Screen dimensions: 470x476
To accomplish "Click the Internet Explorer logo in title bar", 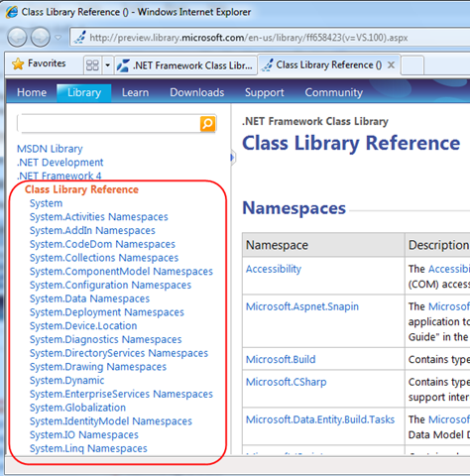I will click(x=12, y=12).
